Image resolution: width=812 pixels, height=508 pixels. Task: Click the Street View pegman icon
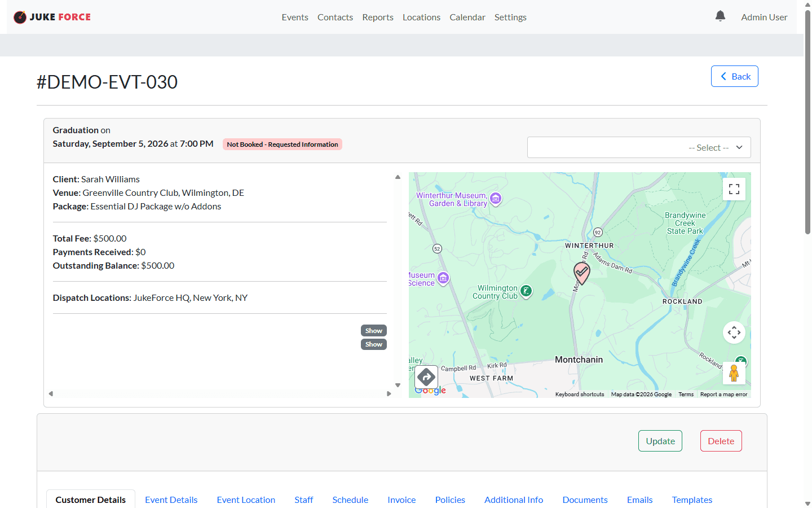point(734,373)
